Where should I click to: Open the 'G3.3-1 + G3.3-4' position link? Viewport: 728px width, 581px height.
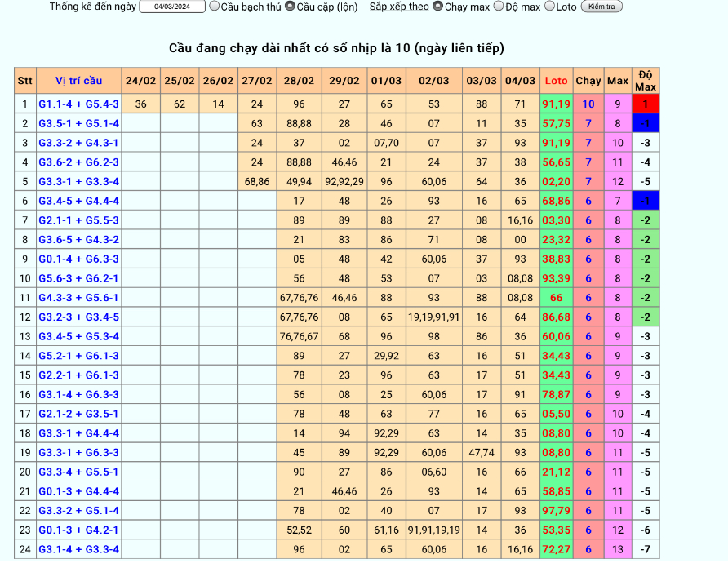78,182
